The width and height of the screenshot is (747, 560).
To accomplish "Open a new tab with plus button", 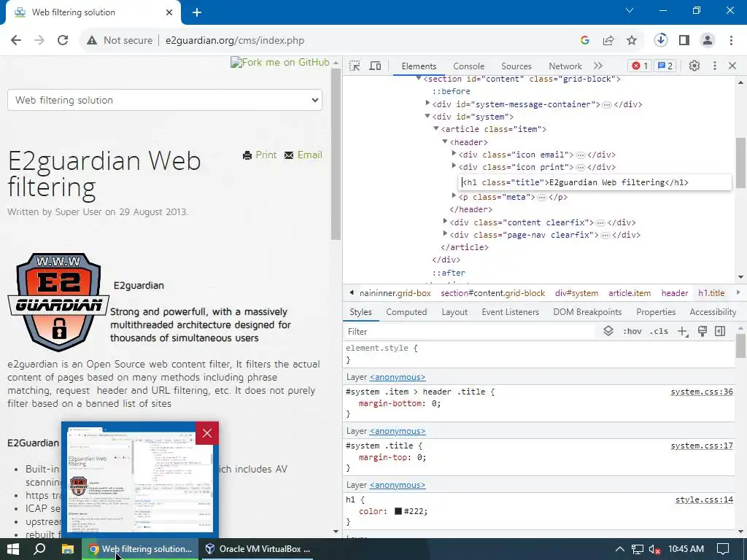I will 197,13.
